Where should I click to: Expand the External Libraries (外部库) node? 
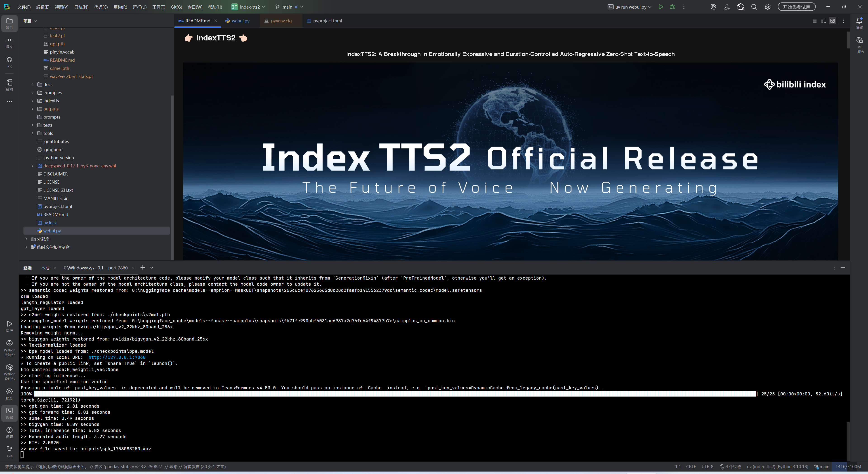[26, 239]
